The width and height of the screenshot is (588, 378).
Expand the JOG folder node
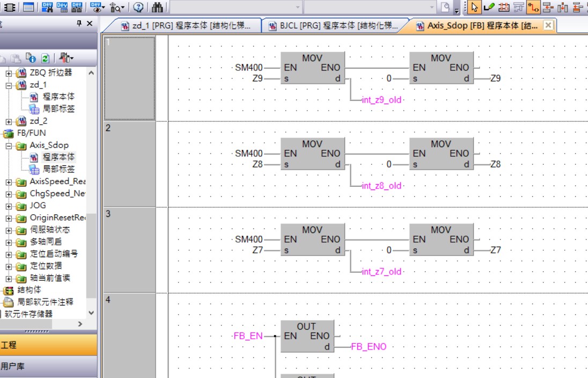tap(9, 206)
